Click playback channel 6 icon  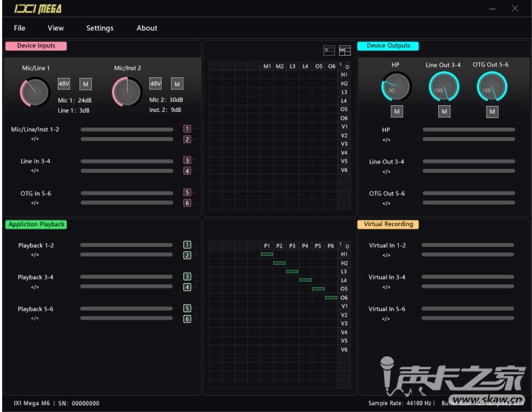(x=187, y=319)
